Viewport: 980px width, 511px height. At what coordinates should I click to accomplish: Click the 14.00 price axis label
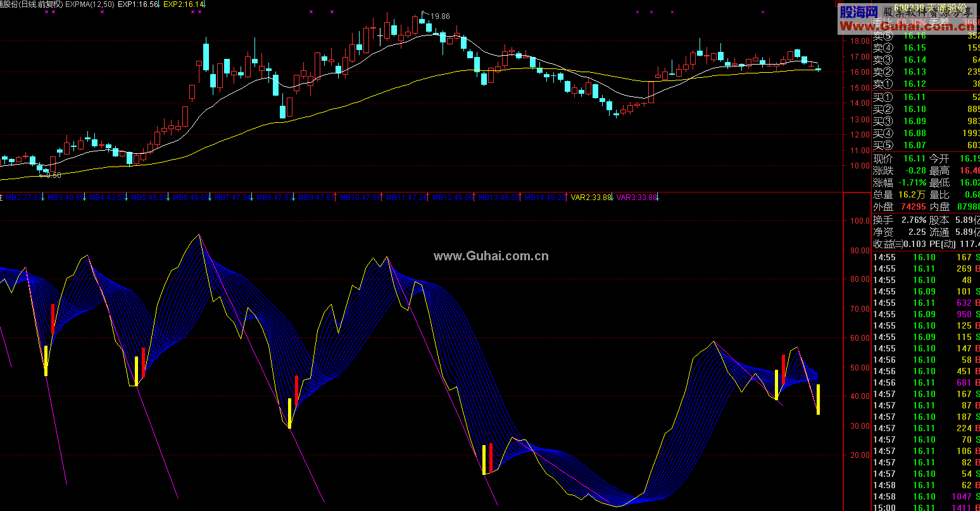[860, 103]
